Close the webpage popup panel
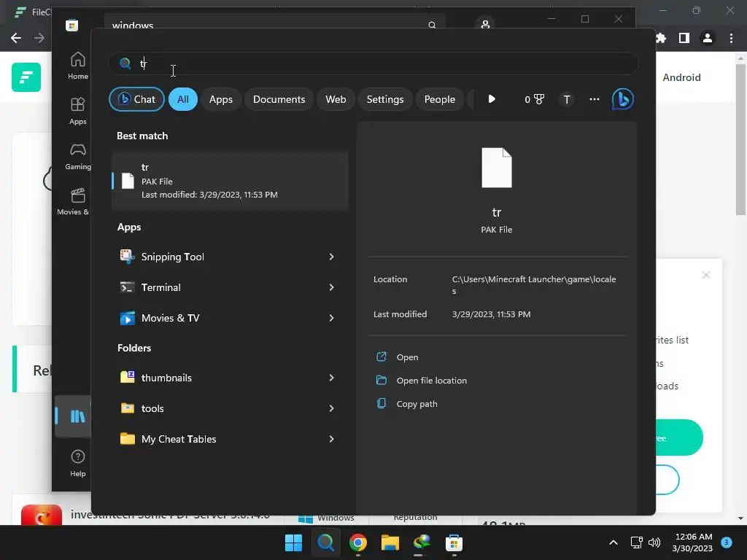This screenshot has width=747, height=560. (x=706, y=275)
